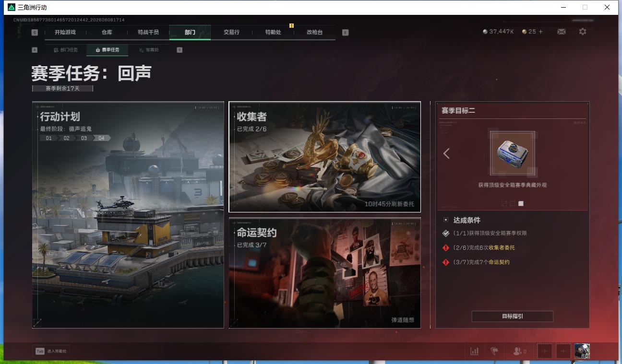Click the A key hint beside 部门任务

point(35,50)
